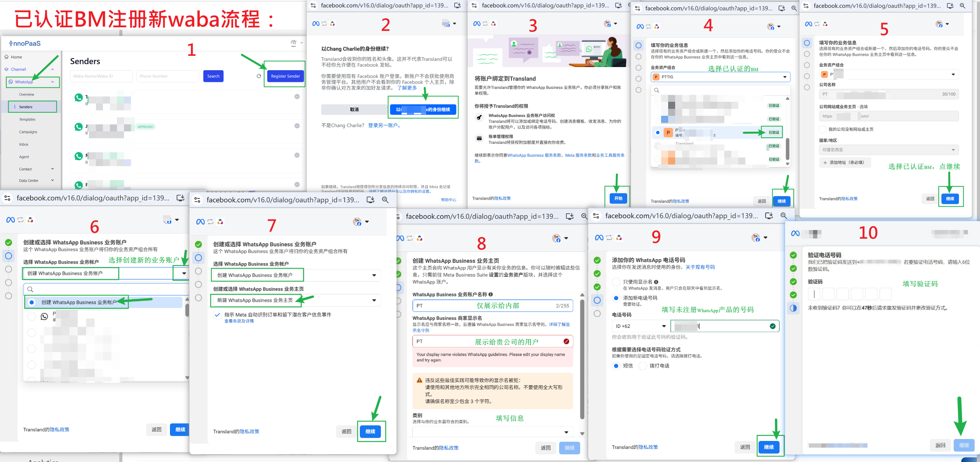Click the Waba Name/Waba ID search field
Screen dimensions: 980x462
pos(101,76)
